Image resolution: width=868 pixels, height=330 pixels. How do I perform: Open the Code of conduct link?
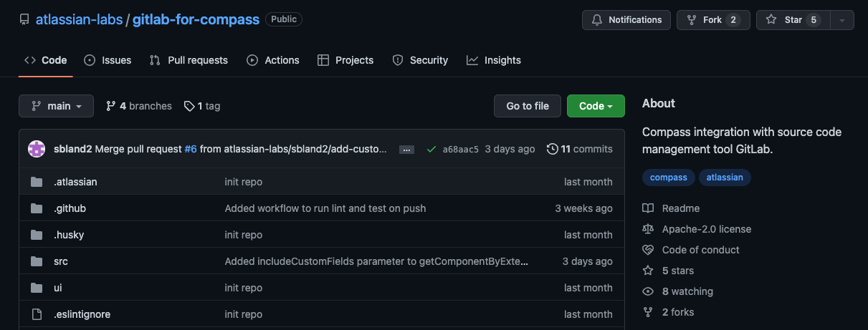691,250
